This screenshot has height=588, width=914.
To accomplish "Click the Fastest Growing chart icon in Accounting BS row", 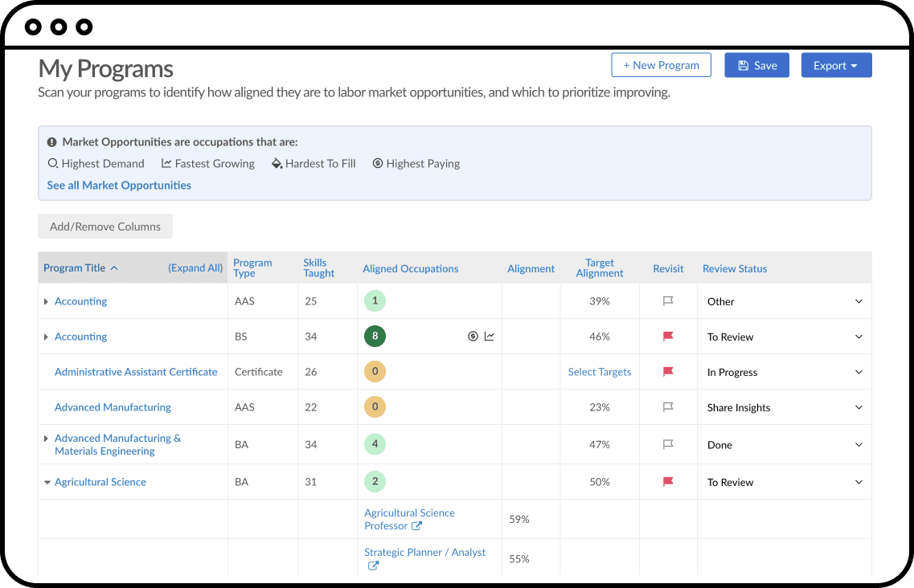I will click(490, 337).
